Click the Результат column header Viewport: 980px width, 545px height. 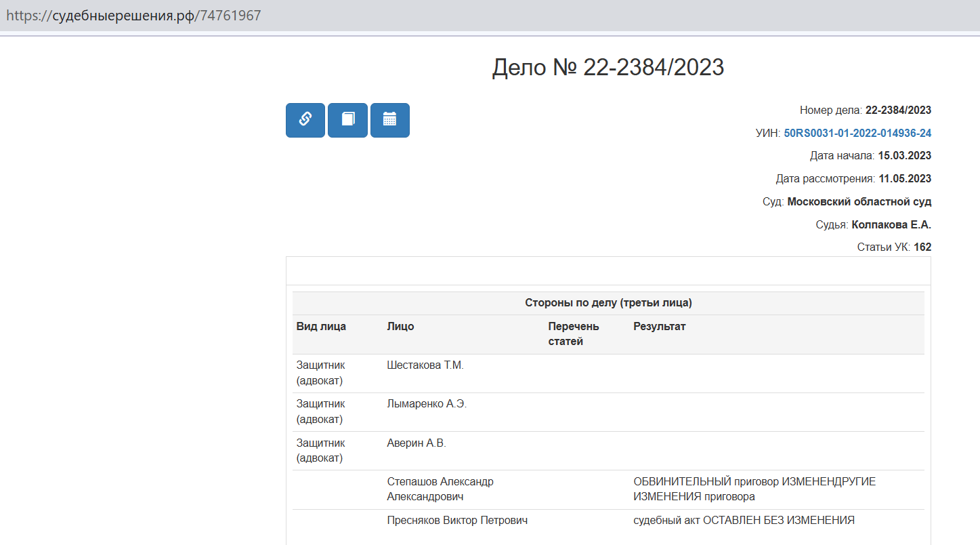click(659, 327)
